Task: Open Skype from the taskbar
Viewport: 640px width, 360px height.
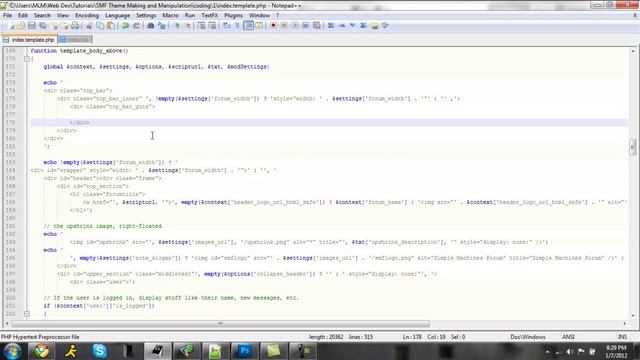Action: coord(99,351)
